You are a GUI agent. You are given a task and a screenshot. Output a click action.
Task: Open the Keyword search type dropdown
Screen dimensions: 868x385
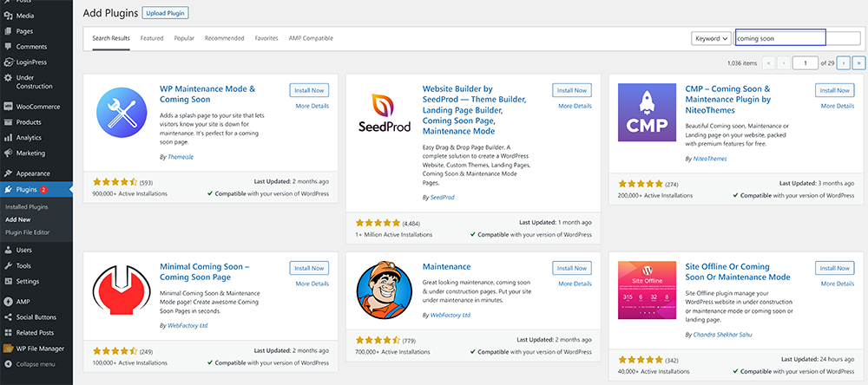click(712, 39)
